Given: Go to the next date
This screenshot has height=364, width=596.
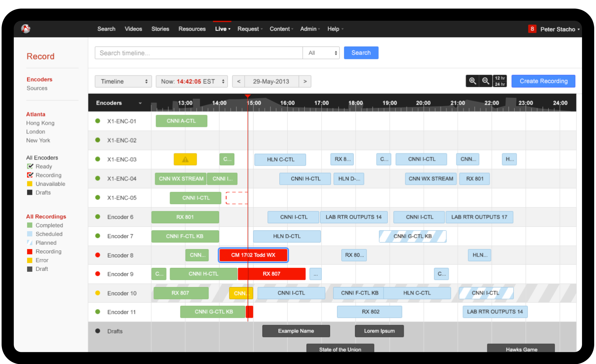Looking at the screenshot, I should tap(305, 81).
